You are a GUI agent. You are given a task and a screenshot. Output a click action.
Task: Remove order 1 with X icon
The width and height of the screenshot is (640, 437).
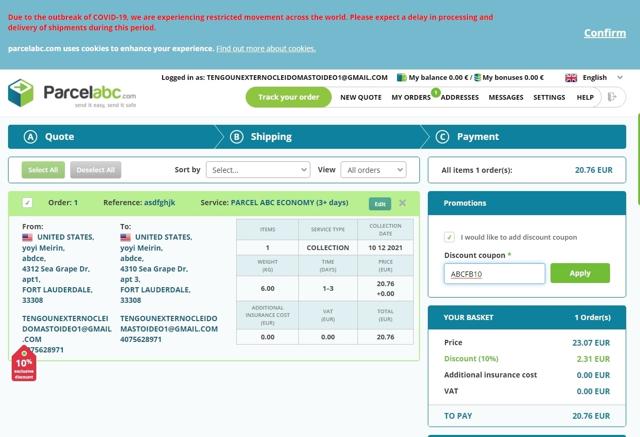[x=402, y=203]
